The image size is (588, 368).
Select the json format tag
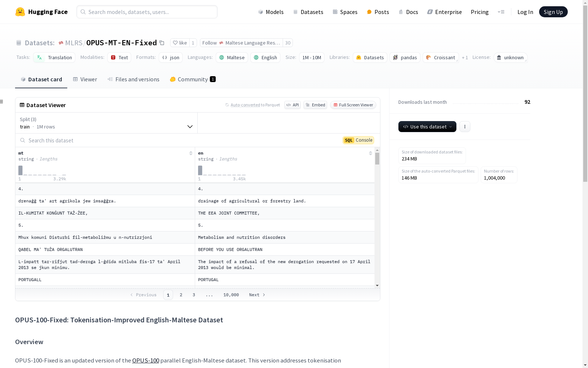(171, 57)
